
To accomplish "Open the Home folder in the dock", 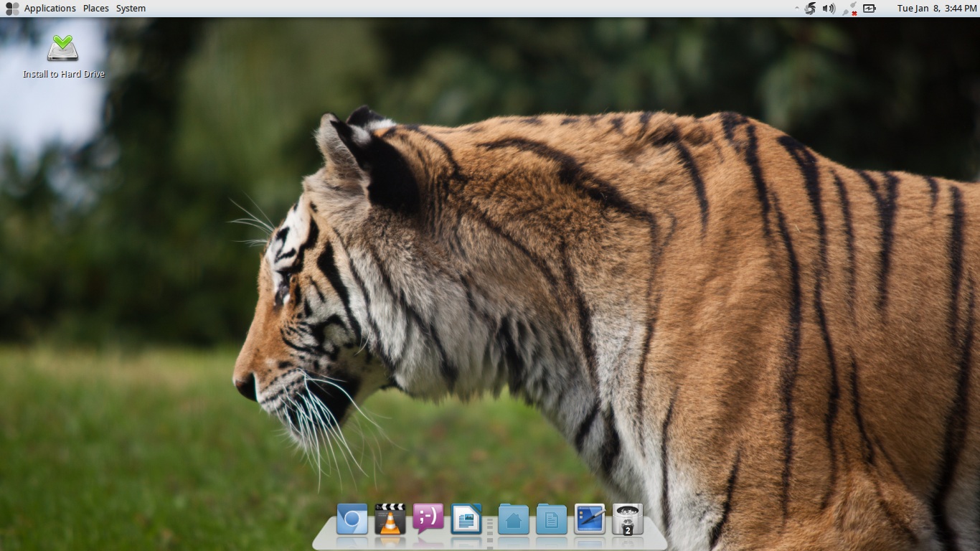I will coord(513,519).
